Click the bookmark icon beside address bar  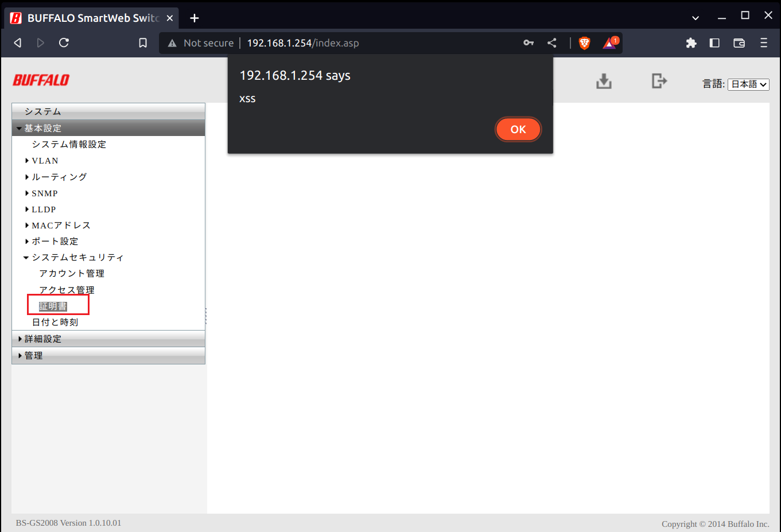[x=143, y=43]
